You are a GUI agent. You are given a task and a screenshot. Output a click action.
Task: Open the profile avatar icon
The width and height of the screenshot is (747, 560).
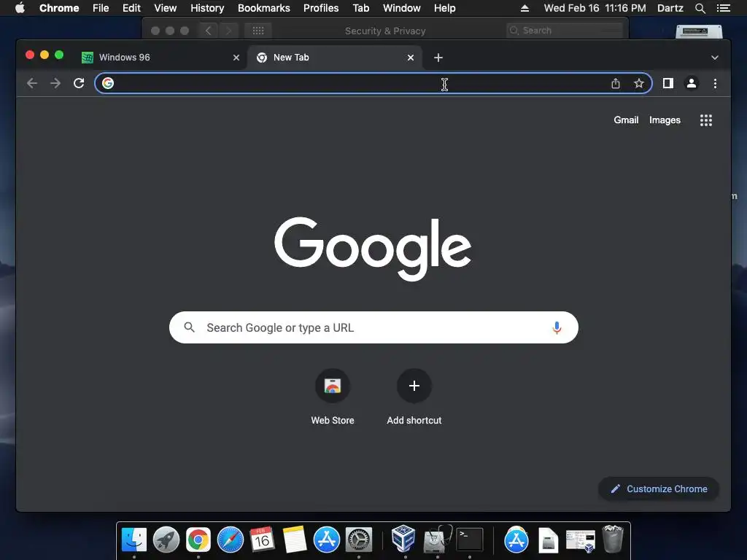point(692,83)
